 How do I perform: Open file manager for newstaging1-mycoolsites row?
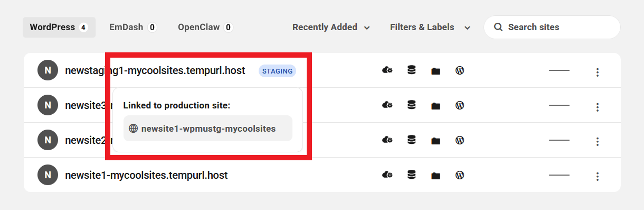[x=435, y=71]
